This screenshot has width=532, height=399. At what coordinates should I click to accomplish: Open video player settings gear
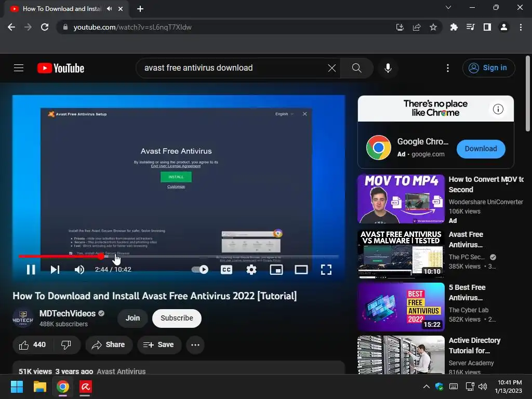tap(251, 270)
